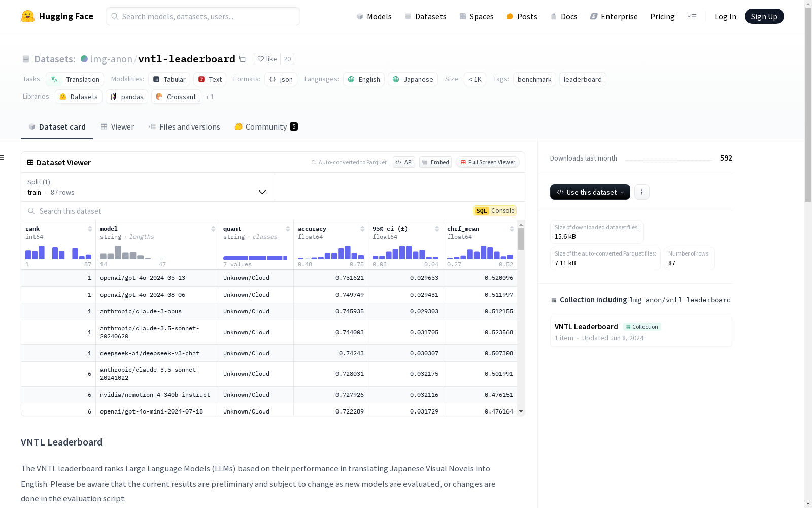This screenshot has width=812, height=508.
Task: Sort by the accuracy column
Action: [x=362, y=229]
